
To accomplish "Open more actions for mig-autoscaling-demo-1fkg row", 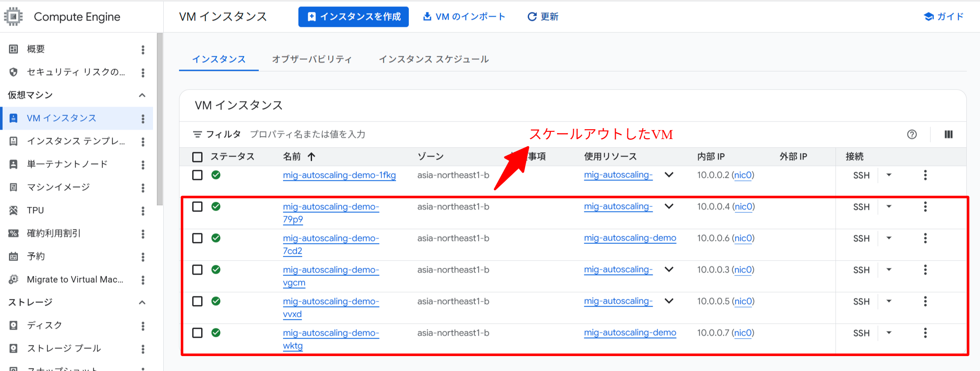I will (x=925, y=175).
